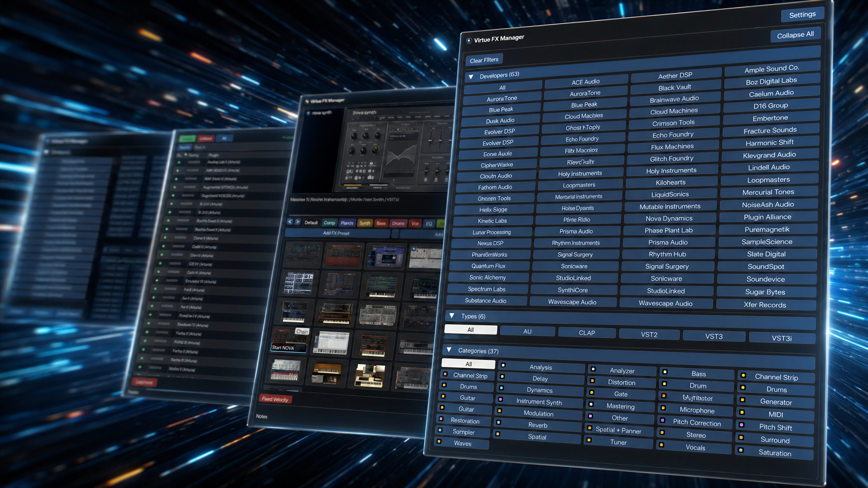Click the Virtue FX Manager title icon
Screen dimensions: 868x488
469,41
